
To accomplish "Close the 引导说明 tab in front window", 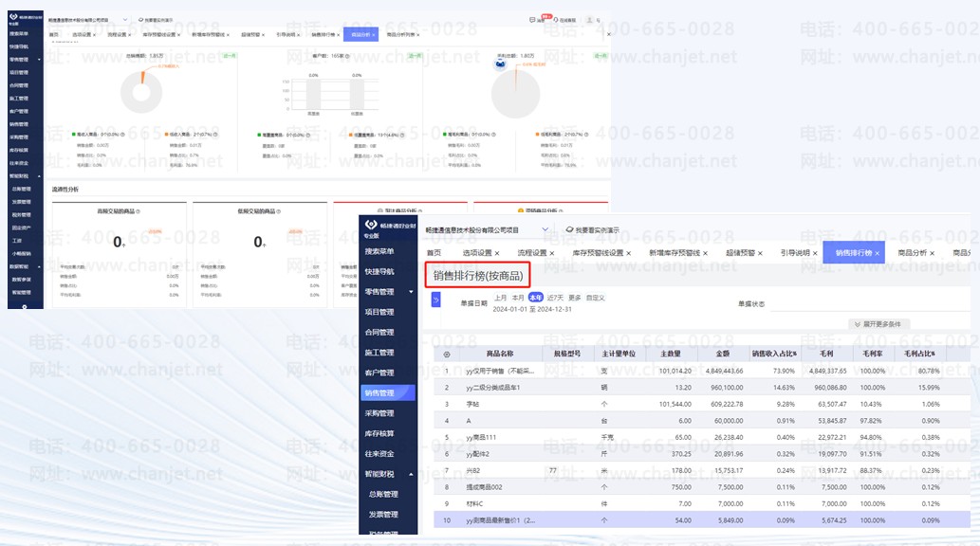I will pyautogui.click(x=815, y=253).
